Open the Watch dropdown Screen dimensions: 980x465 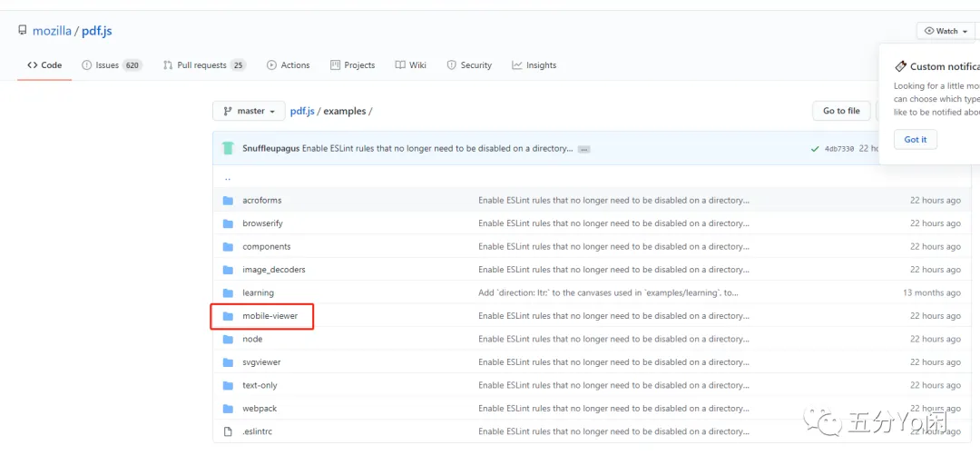pyautogui.click(x=946, y=31)
